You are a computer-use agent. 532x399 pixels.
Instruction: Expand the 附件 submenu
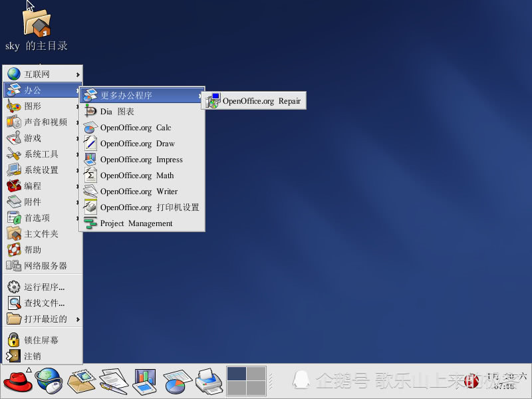coord(43,202)
